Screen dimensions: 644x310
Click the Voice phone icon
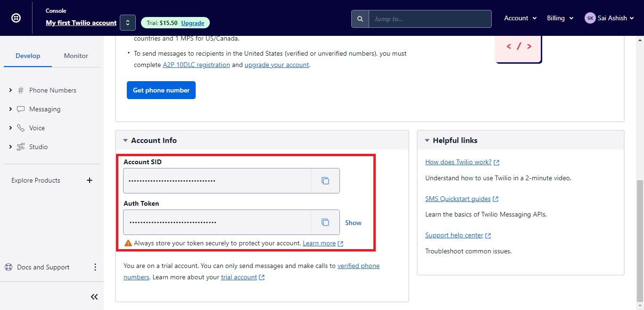point(21,128)
